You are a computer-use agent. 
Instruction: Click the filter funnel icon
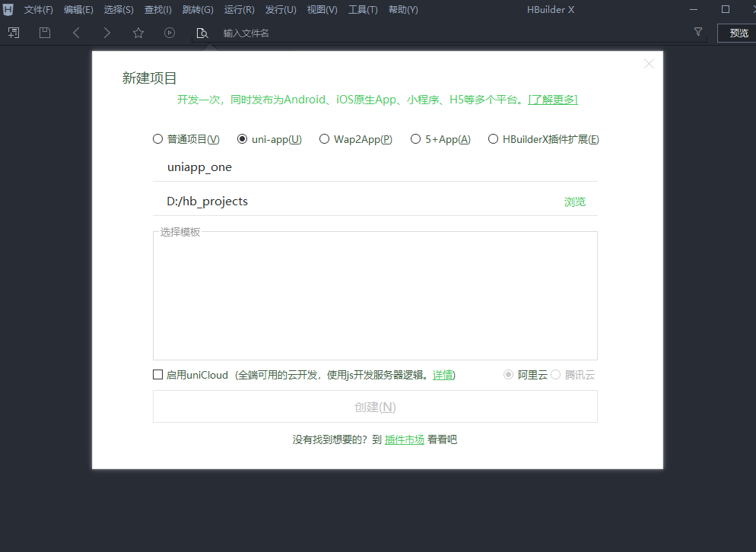pos(697,32)
